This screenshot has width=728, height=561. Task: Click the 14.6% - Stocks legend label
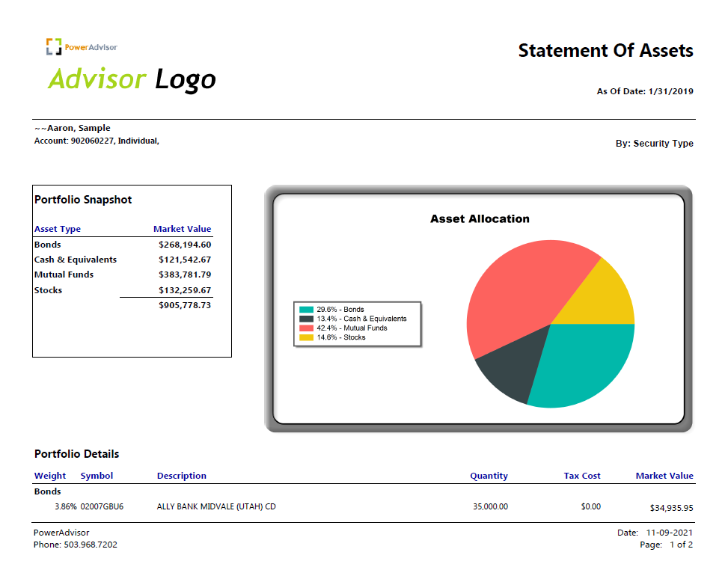(x=341, y=337)
